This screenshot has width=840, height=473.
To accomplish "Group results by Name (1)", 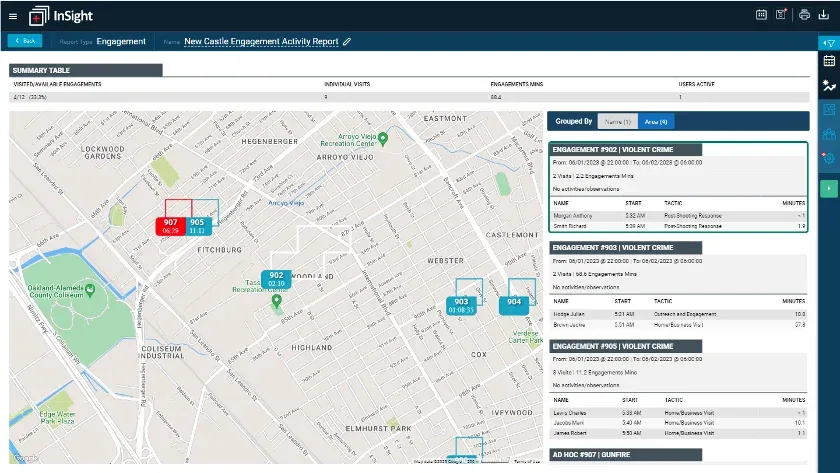I will (x=618, y=122).
